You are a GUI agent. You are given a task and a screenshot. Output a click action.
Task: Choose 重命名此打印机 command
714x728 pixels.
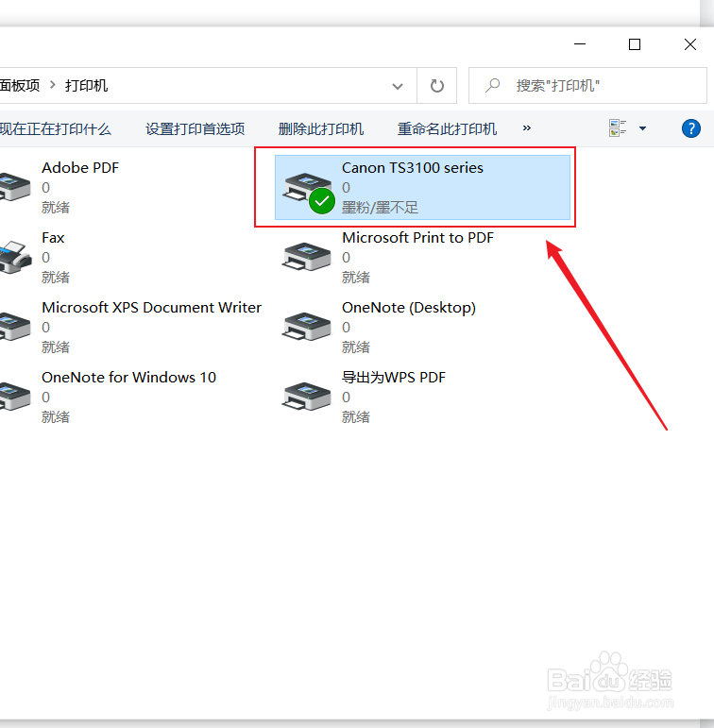pyautogui.click(x=447, y=128)
